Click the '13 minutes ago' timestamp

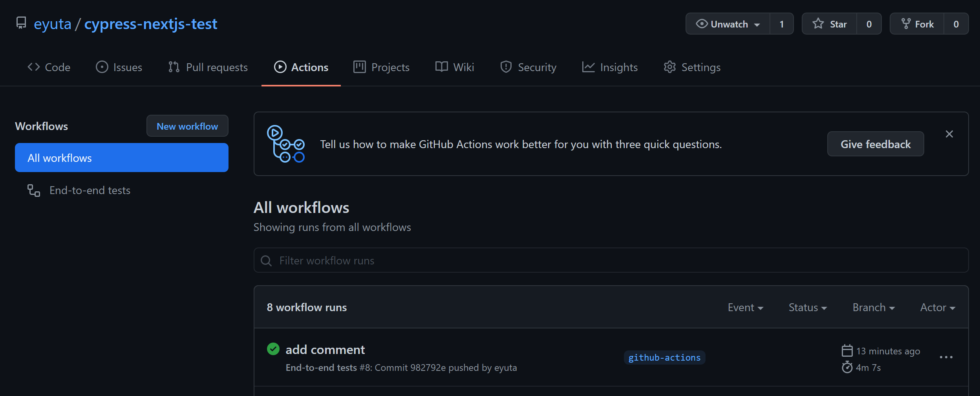click(x=888, y=351)
